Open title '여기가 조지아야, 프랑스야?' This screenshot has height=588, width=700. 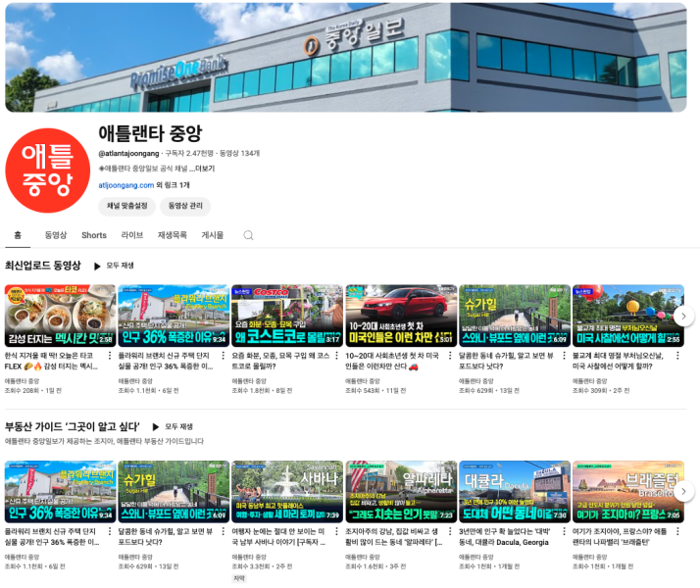click(x=620, y=537)
